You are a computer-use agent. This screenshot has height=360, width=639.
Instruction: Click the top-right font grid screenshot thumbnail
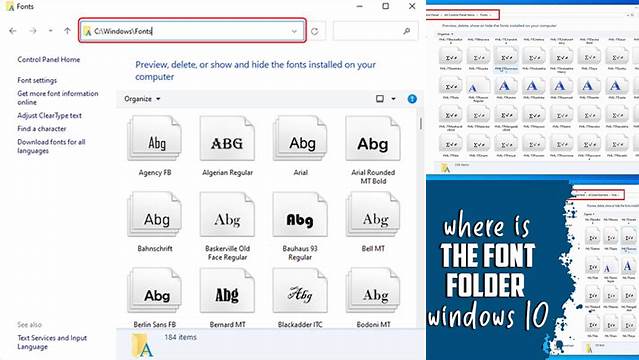(533, 87)
